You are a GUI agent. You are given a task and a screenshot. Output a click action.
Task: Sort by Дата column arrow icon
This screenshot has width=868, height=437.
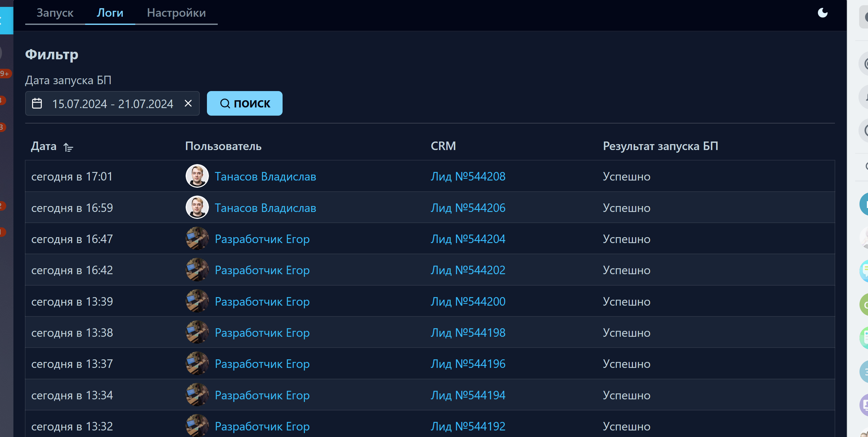(68, 147)
